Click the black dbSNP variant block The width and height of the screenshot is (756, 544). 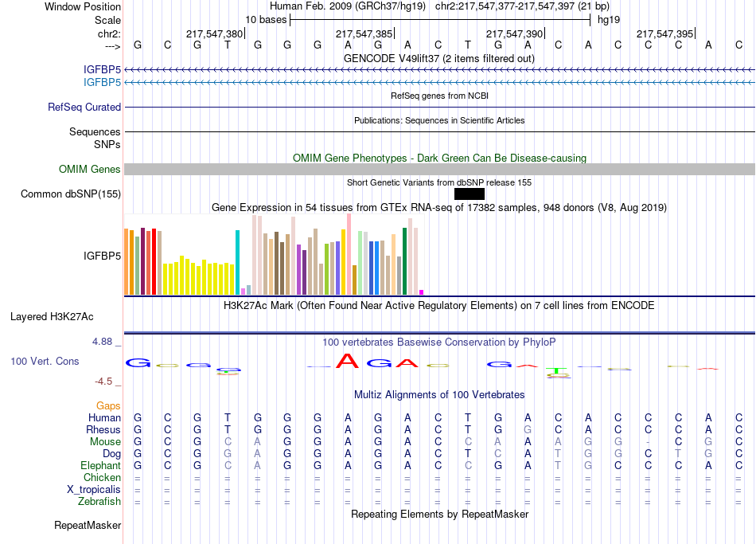click(469, 194)
